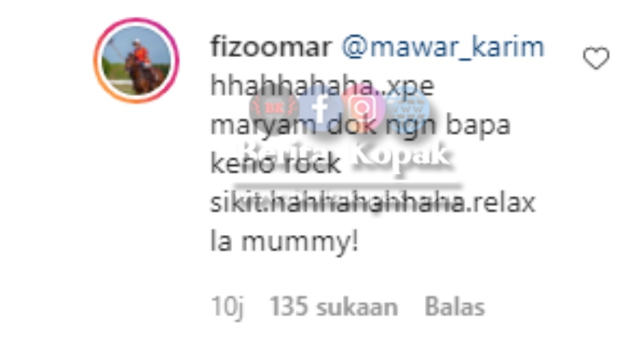View the 135 sukaan likes list

pos(333,307)
